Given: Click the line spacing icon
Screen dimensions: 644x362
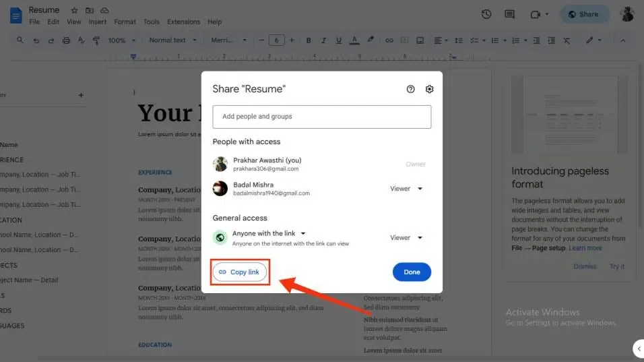Looking at the screenshot, I should (459, 40).
